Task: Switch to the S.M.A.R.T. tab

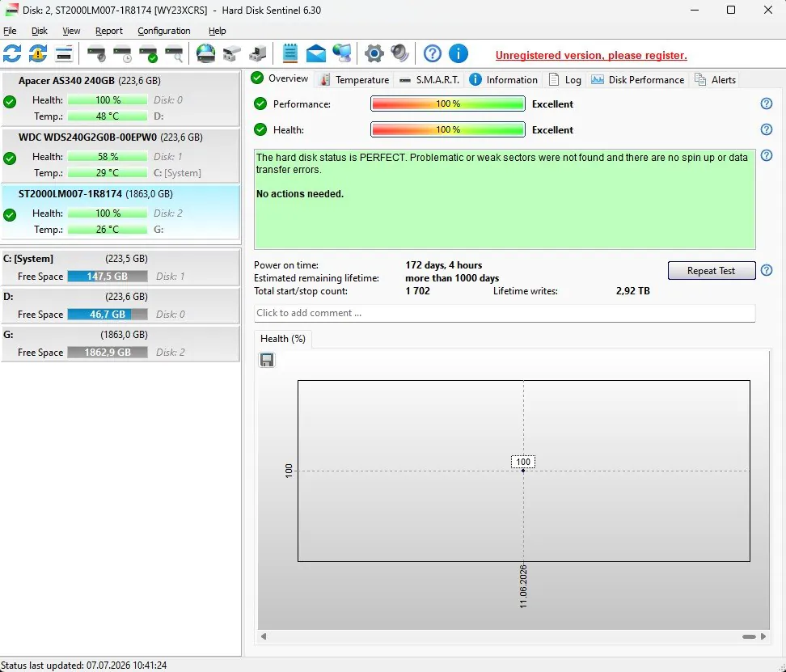Action: [429, 80]
